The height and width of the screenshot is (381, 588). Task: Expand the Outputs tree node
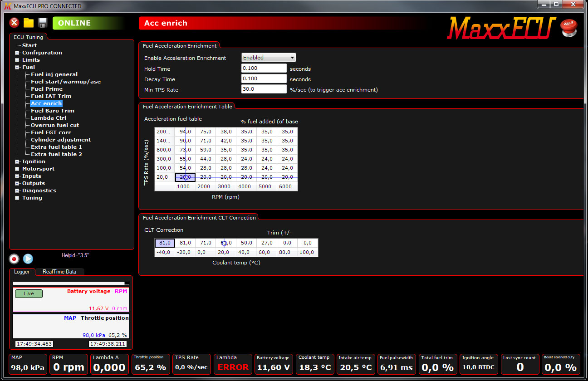[x=17, y=183]
